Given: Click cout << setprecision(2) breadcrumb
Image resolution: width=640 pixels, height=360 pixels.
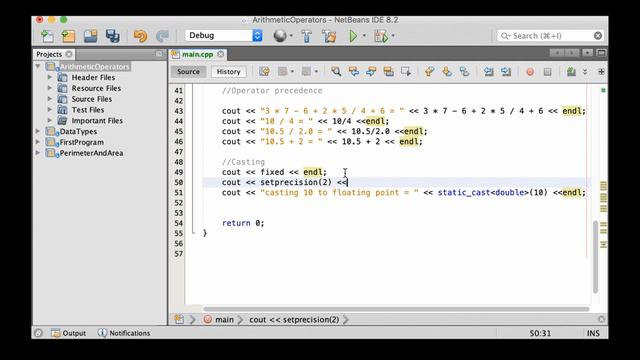Looking at the screenshot, I should coord(294,320).
